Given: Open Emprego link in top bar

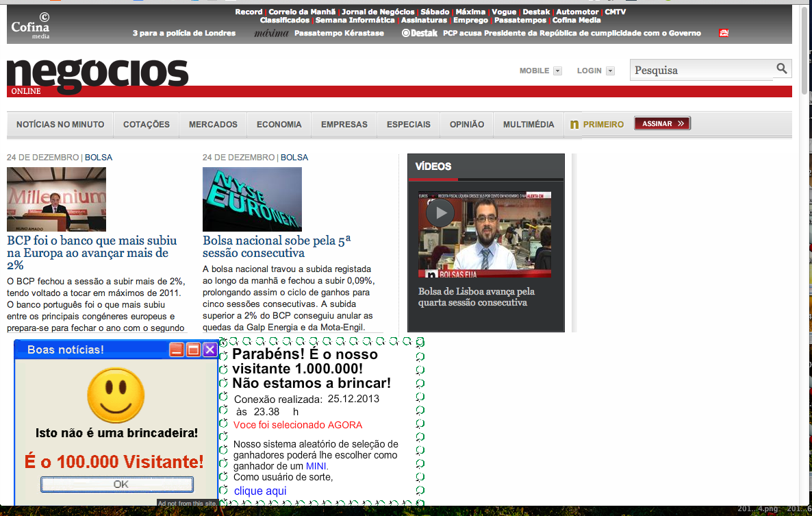Looking at the screenshot, I should click(471, 20).
